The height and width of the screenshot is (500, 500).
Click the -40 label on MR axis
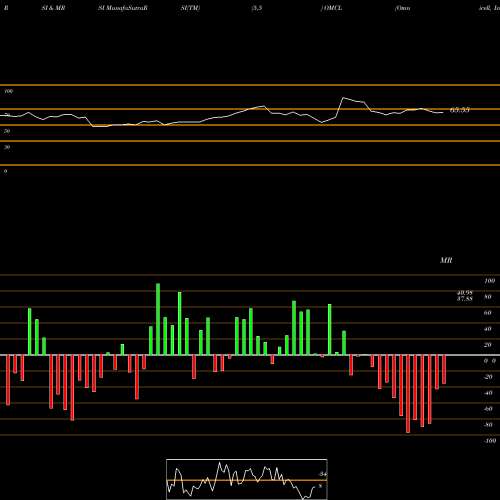point(488,393)
